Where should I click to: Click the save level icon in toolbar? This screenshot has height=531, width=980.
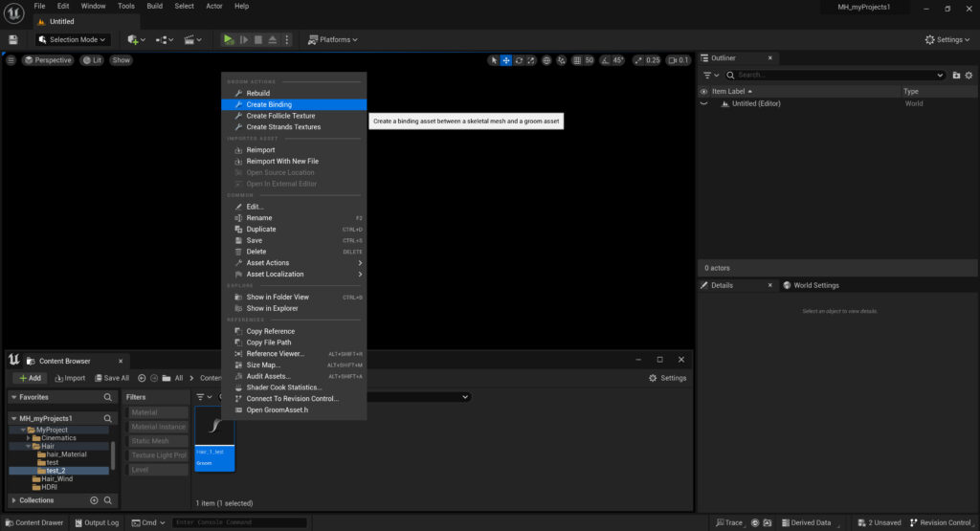coord(13,39)
